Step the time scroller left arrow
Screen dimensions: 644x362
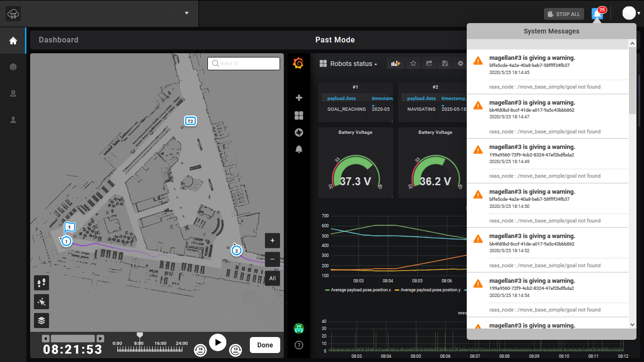(x=45, y=338)
